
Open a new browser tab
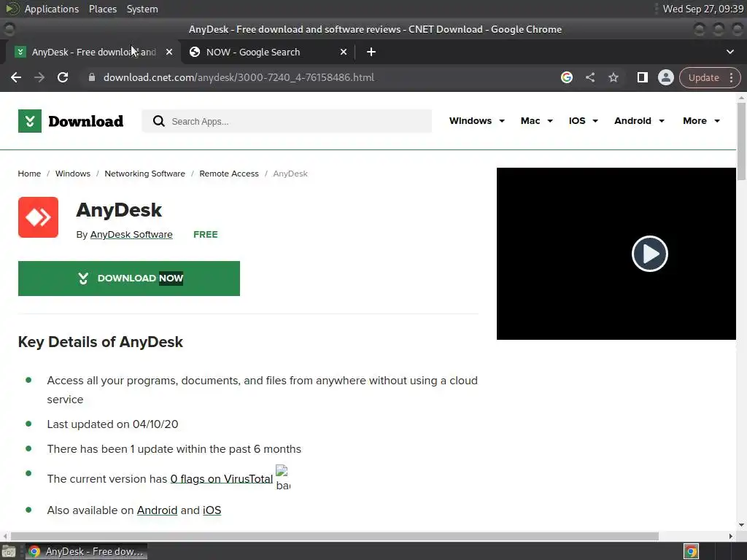[371, 52]
